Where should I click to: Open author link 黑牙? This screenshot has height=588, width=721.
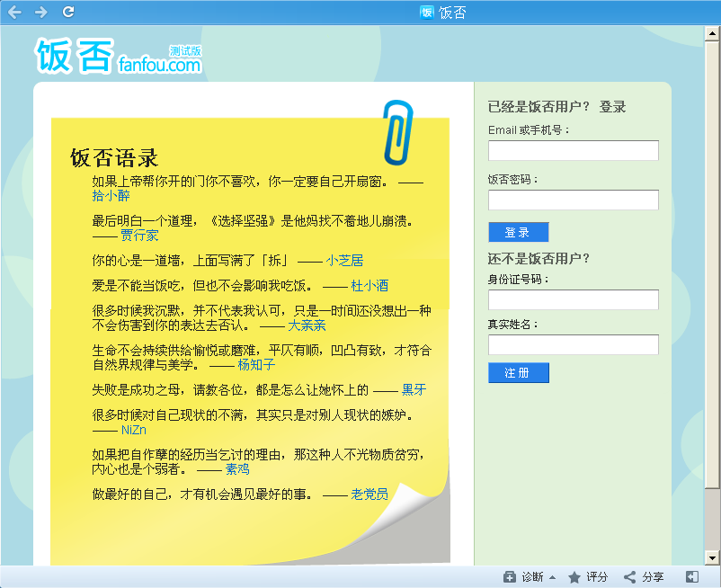414,390
